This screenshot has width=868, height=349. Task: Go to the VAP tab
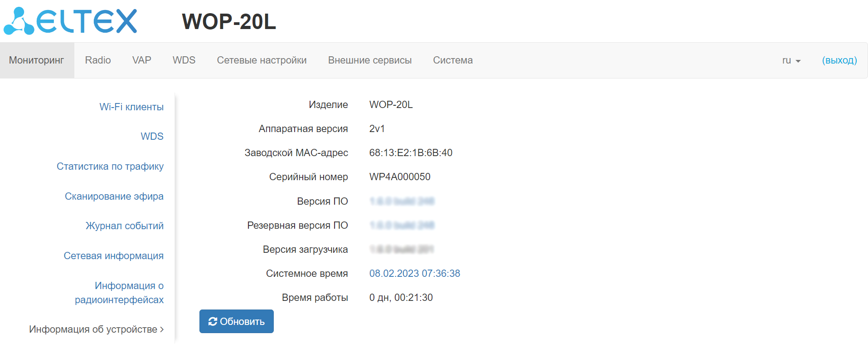click(x=141, y=60)
